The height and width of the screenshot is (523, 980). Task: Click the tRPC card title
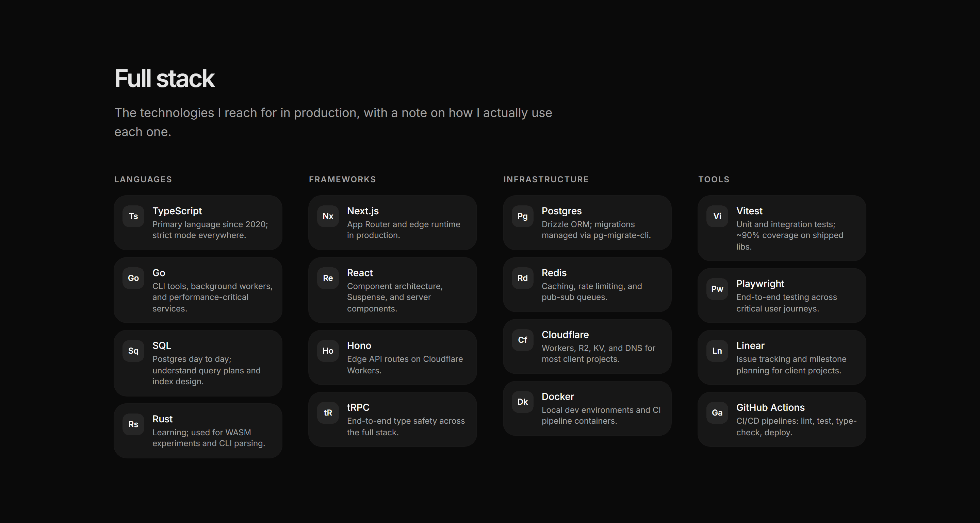[x=358, y=407]
